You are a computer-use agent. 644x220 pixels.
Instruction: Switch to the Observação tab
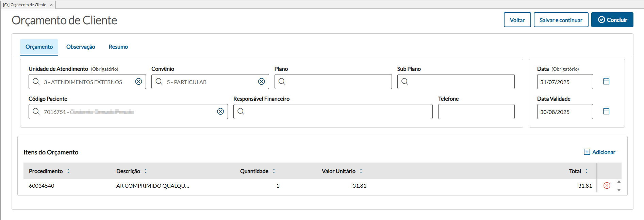click(81, 47)
